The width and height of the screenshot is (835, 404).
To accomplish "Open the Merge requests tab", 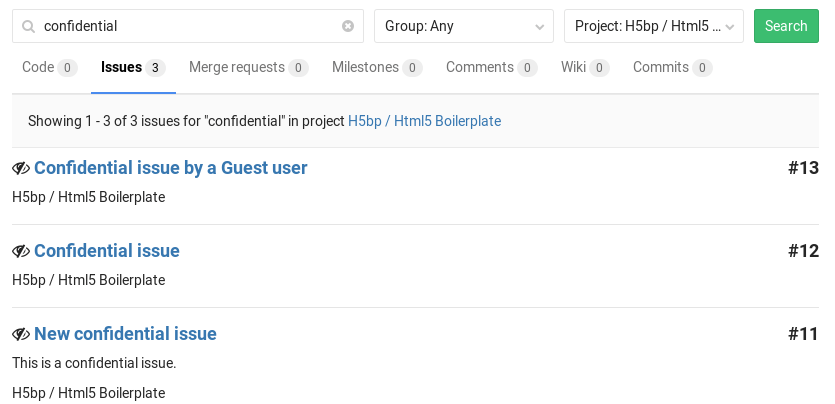I will coord(247,68).
